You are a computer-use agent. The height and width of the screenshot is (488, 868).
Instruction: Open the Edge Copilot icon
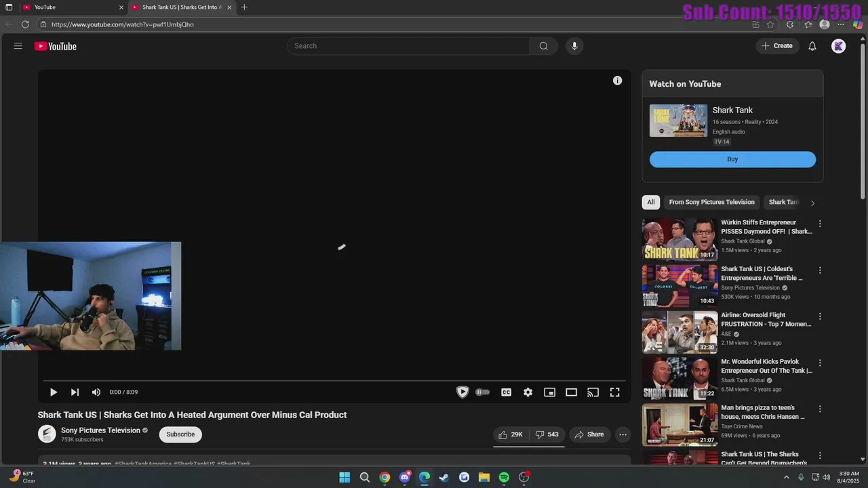[858, 24]
